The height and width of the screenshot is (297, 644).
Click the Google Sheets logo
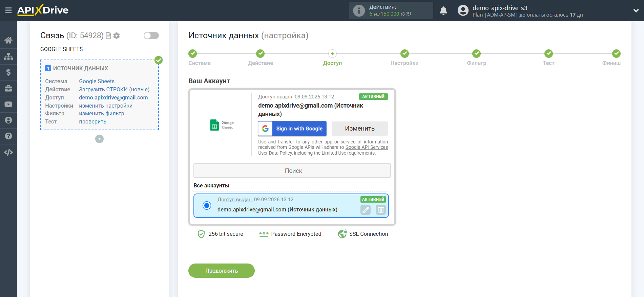tap(222, 125)
